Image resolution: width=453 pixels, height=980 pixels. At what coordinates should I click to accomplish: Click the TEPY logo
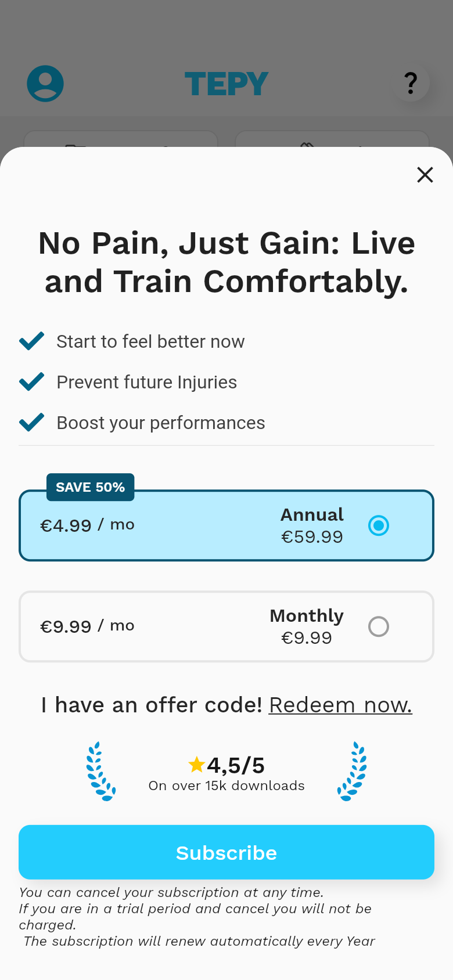[x=227, y=84]
